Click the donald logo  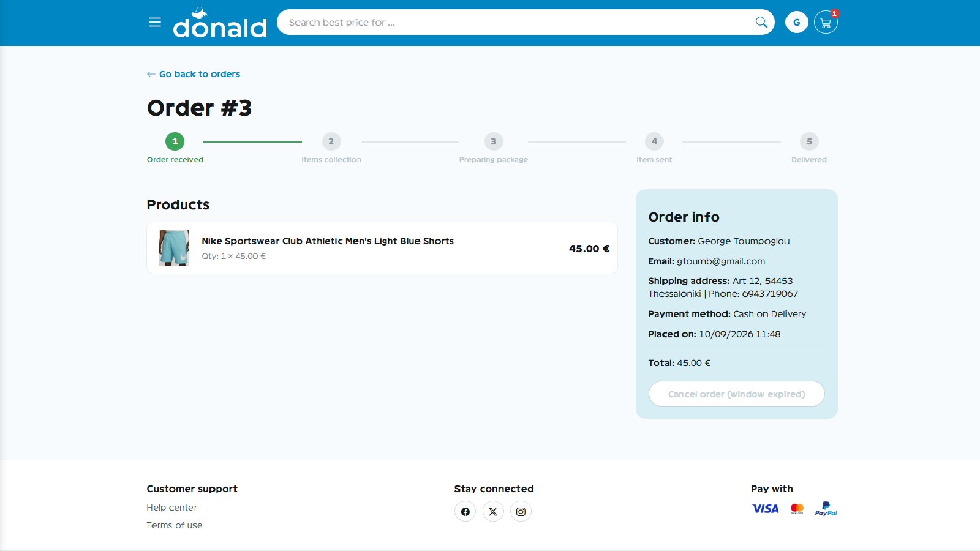coord(220,23)
